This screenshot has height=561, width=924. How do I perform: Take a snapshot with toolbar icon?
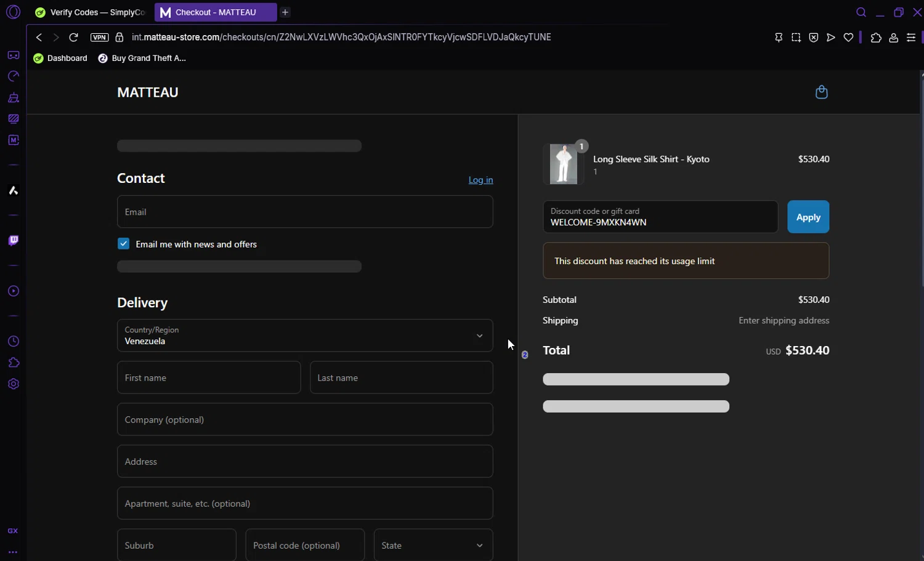(796, 38)
